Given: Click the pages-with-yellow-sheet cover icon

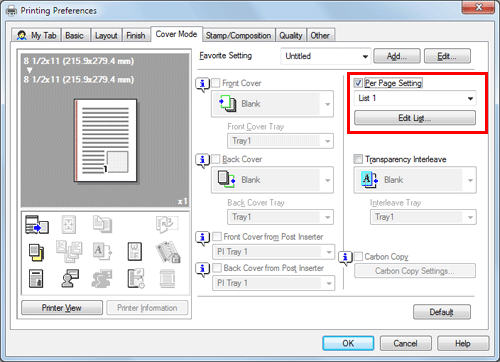Looking at the screenshot, I should click(37, 252).
